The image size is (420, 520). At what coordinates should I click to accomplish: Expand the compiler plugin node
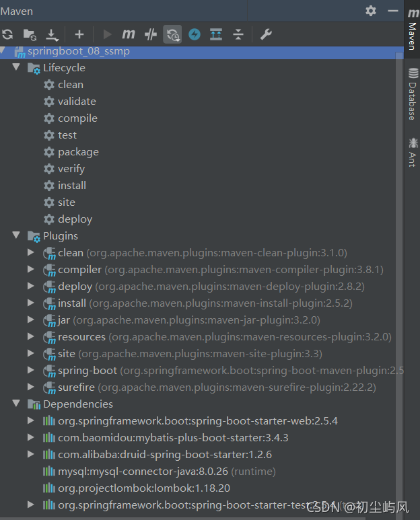coord(30,269)
